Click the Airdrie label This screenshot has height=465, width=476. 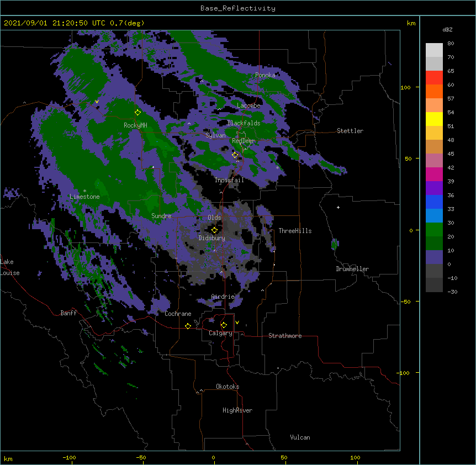click(223, 297)
